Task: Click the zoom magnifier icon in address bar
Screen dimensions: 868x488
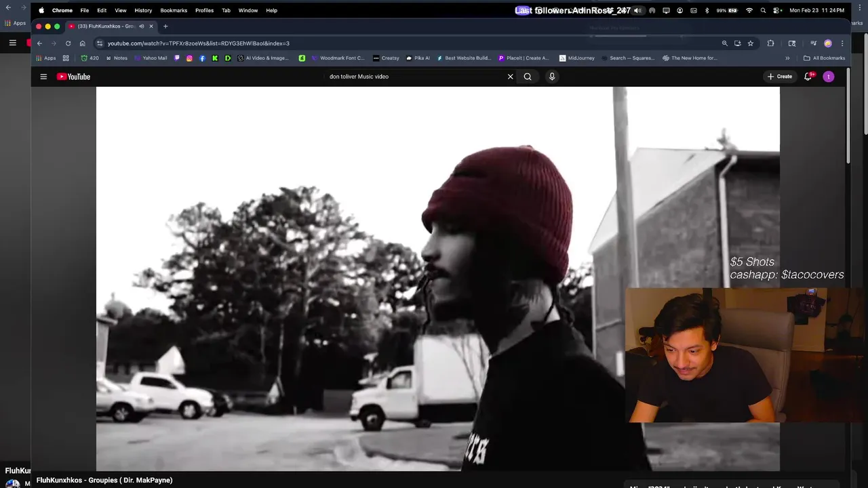Action: click(724, 43)
